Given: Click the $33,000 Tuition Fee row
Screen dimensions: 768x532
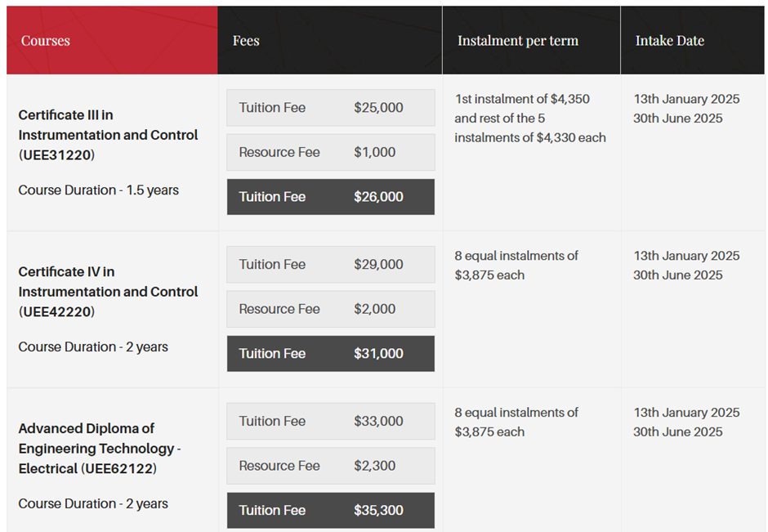Looking at the screenshot, I should coord(330,422).
